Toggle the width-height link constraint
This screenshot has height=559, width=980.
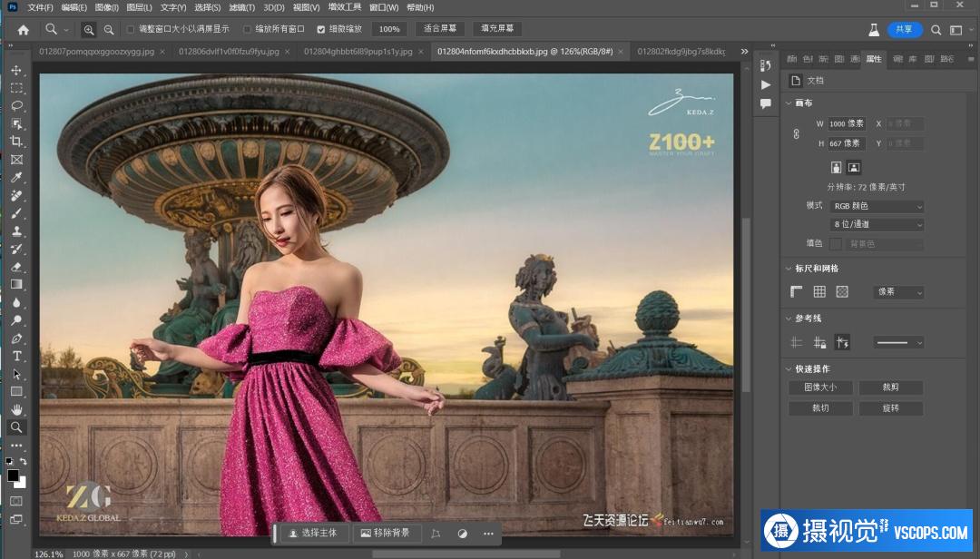[x=797, y=133]
